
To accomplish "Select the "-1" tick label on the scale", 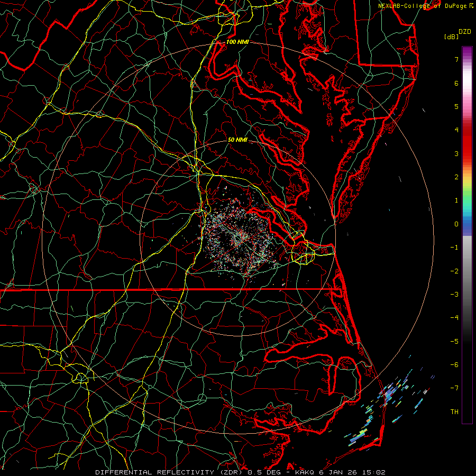I will click(x=454, y=248).
